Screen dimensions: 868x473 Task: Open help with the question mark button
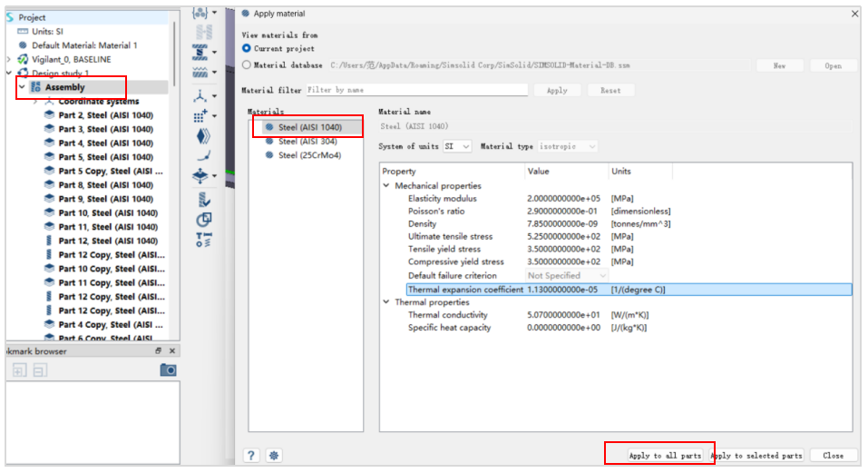click(x=251, y=455)
